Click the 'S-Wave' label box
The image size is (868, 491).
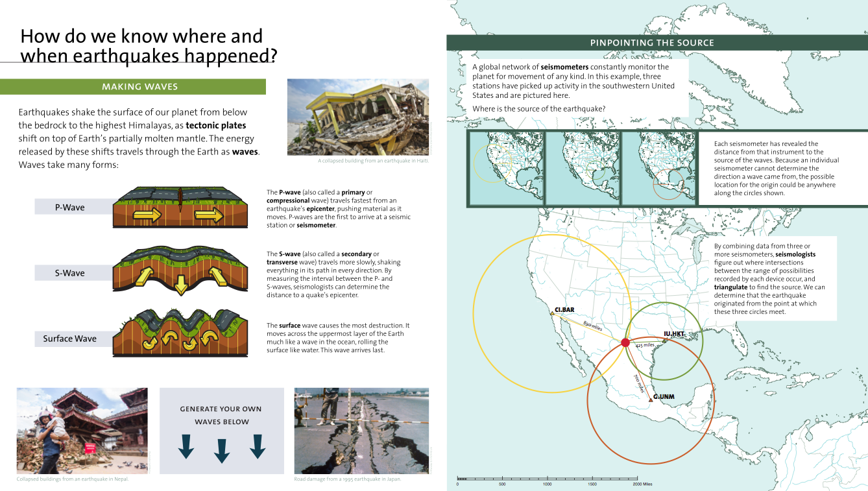[74, 273]
